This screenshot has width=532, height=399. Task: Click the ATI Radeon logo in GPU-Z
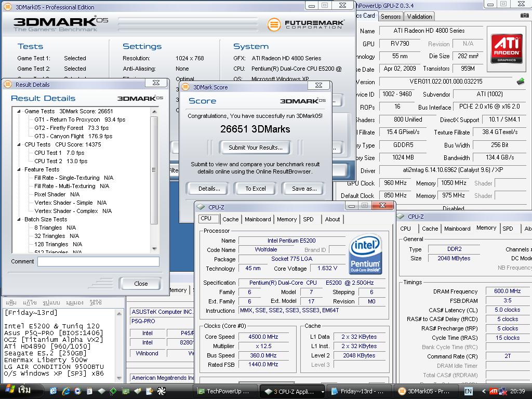click(x=507, y=49)
